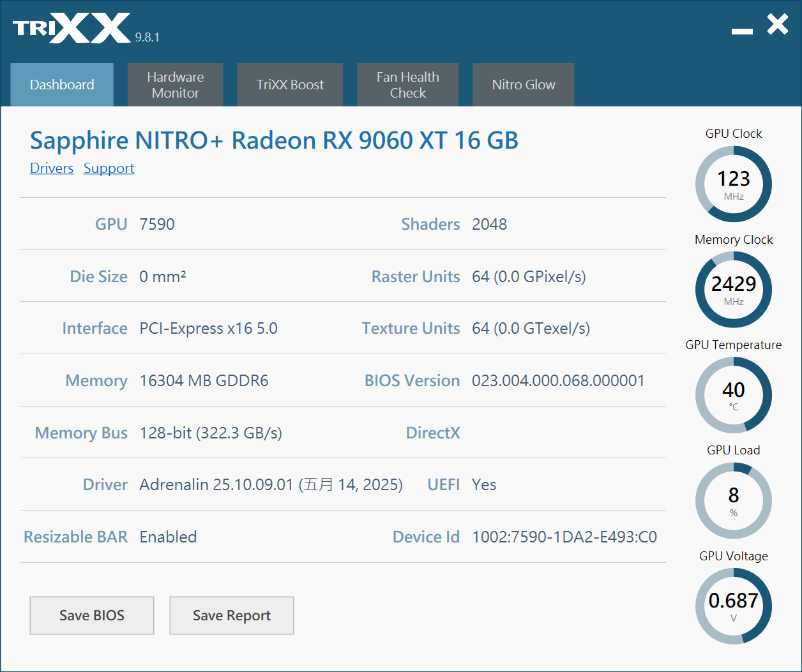Click the GPU Voltage heading text

pyautogui.click(x=734, y=556)
